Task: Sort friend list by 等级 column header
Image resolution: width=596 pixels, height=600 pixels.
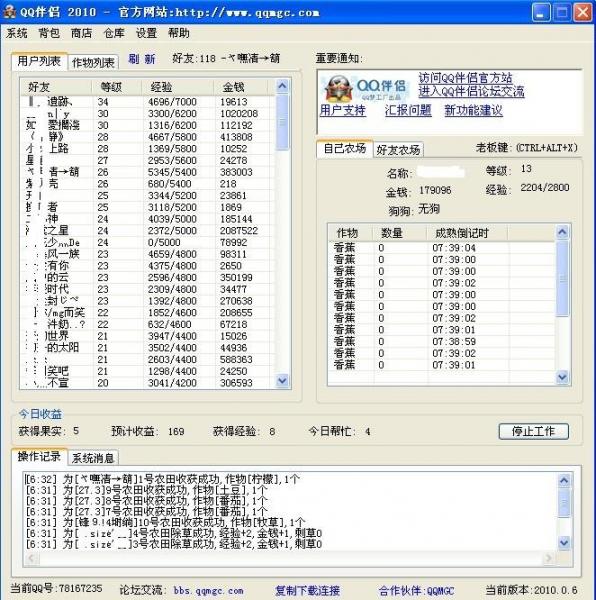Action: point(117,87)
